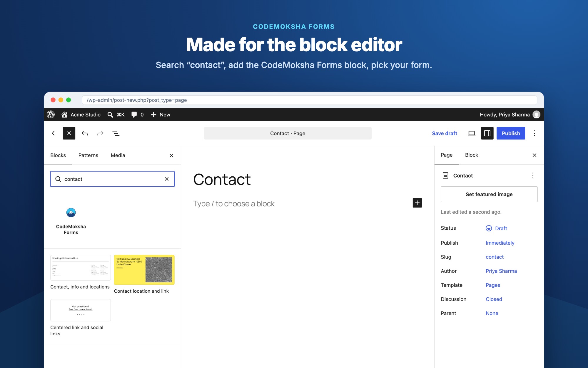Preview the page on the laptop view icon
This screenshot has width=588, height=368.
click(x=472, y=133)
